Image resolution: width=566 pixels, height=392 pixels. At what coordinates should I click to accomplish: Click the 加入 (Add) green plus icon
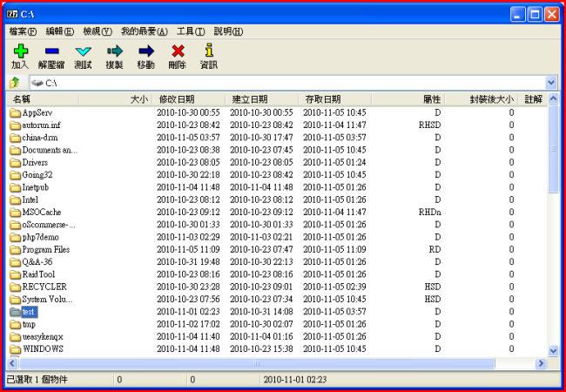(x=19, y=51)
